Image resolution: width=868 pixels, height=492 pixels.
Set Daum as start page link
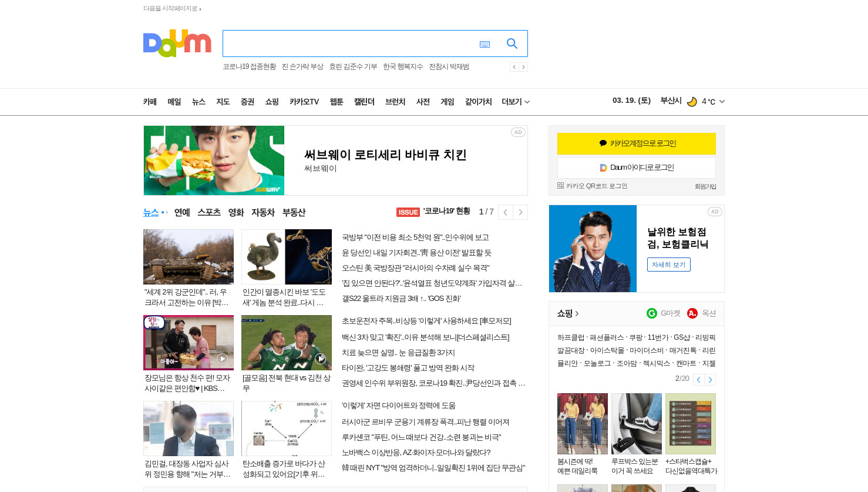tap(172, 9)
